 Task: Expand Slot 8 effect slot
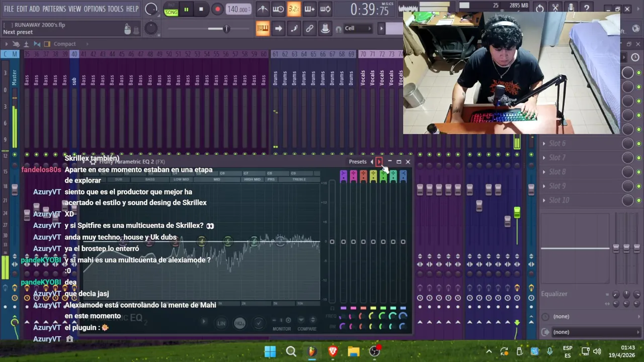point(544,171)
